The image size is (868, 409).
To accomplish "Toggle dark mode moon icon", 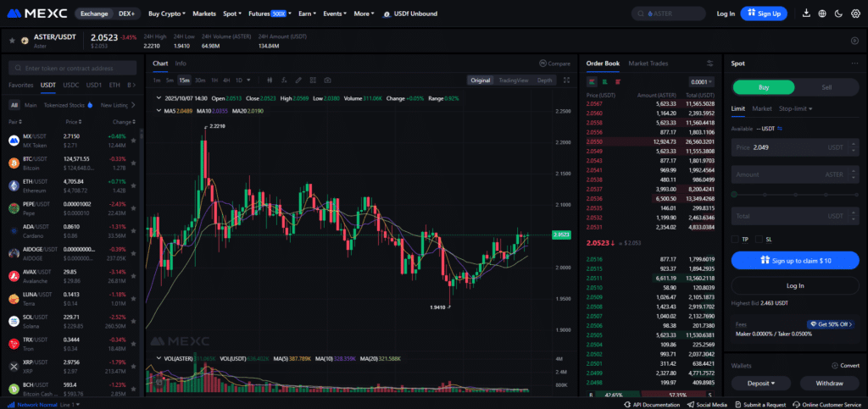I will pos(838,14).
